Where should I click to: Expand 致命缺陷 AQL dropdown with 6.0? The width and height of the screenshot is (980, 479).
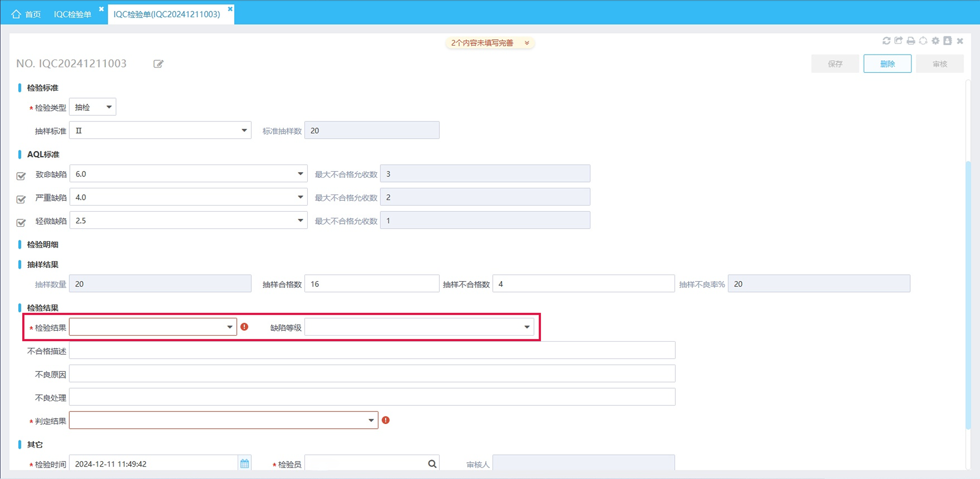189,174
